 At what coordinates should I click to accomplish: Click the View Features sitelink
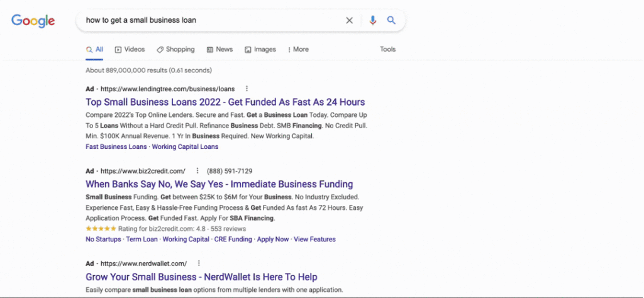click(x=314, y=239)
